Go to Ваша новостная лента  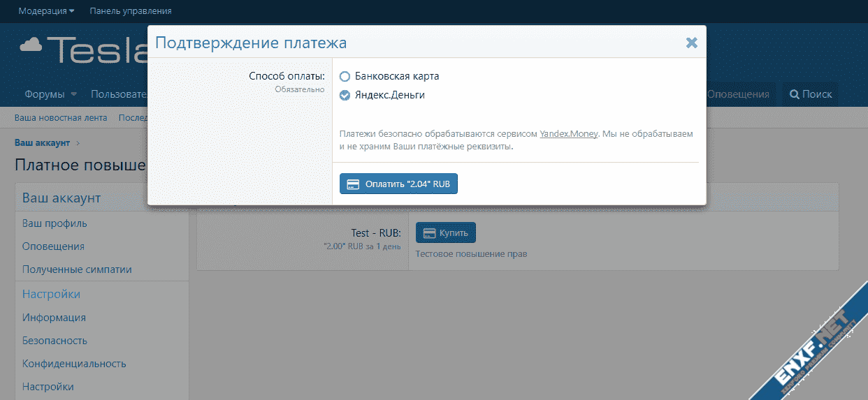pyautogui.click(x=61, y=118)
